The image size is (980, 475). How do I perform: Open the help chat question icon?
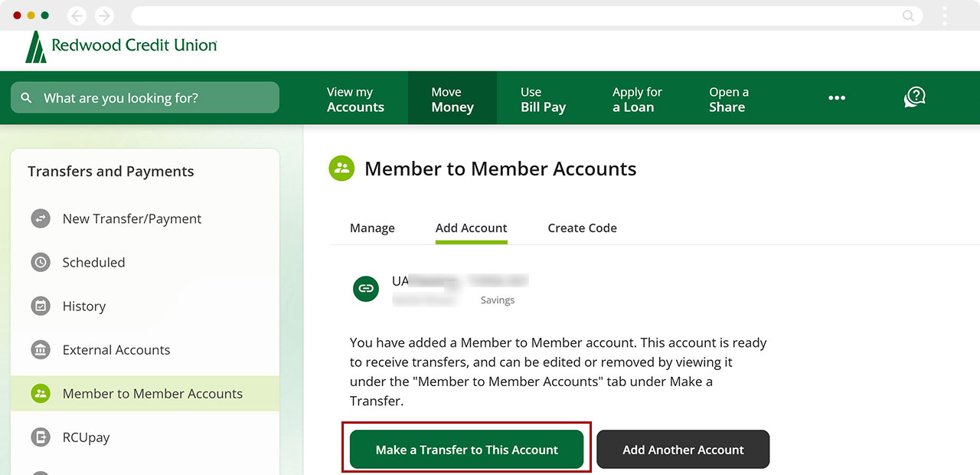pyautogui.click(x=914, y=97)
